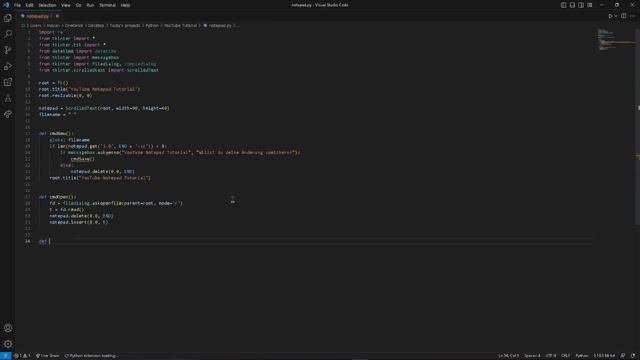Click the line and column indicator
Viewport: 640px width, 360px height.
pos(508,356)
